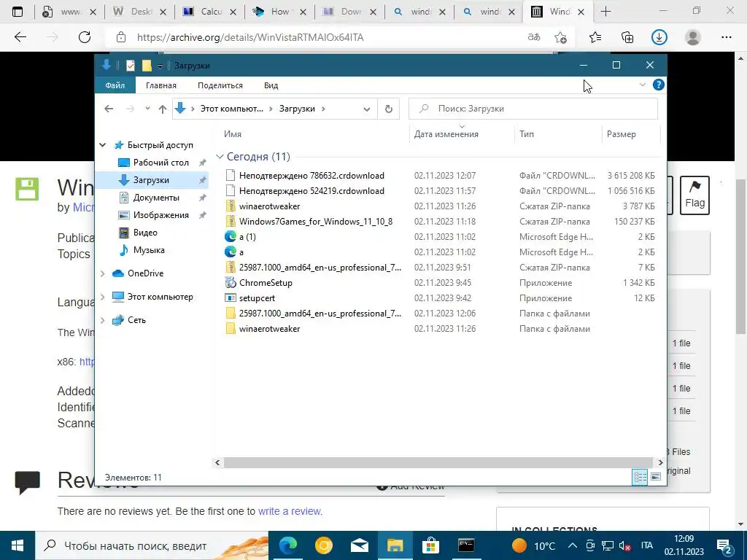This screenshot has width=747, height=560.
Task: Collapse the Сегодня (11) group
Action: pos(220,157)
